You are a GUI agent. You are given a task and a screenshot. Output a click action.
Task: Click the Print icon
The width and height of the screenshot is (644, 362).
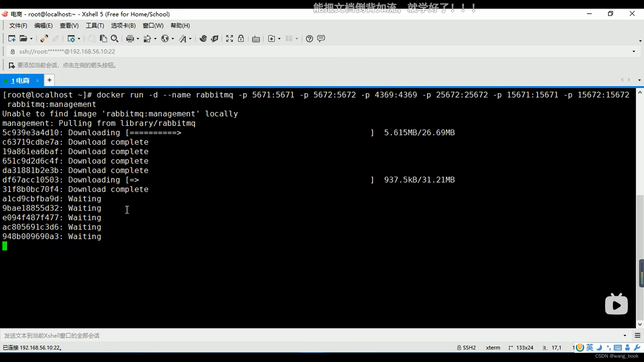[x=130, y=39]
